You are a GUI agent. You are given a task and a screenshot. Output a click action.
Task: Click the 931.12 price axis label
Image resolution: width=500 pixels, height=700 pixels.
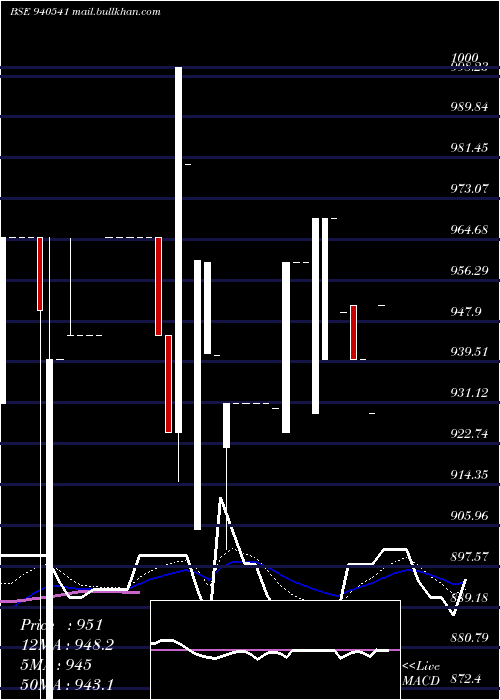tap(469, 393)
